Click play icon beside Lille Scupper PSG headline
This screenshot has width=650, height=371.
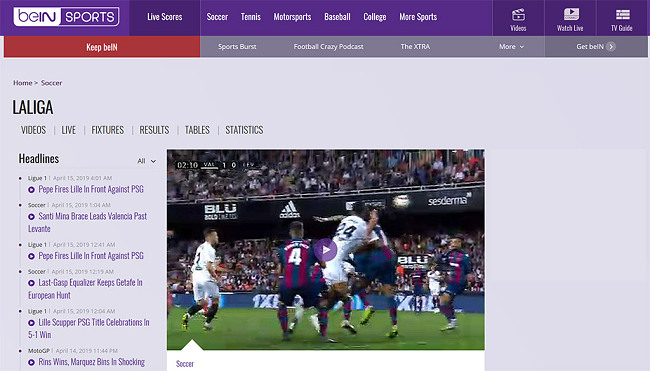pos(31,323)
